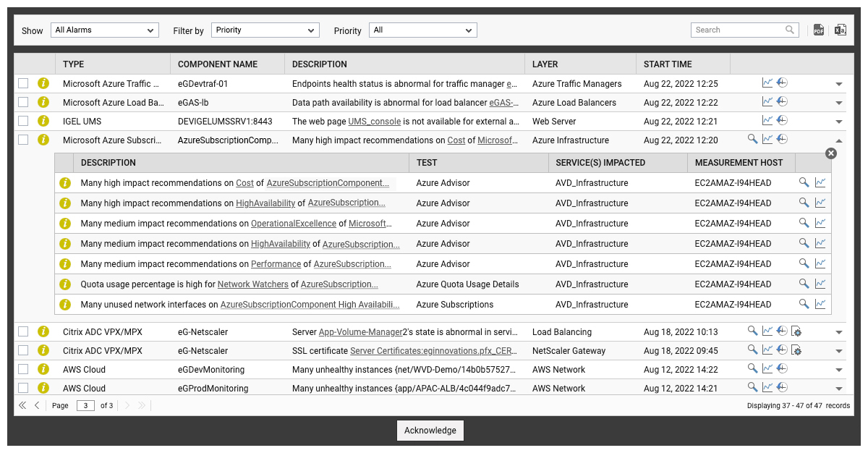This screenshot has height=453, width=868.
Task: Click the 'Azure Subscriptions' test cell
Action: tap(455, 305)
